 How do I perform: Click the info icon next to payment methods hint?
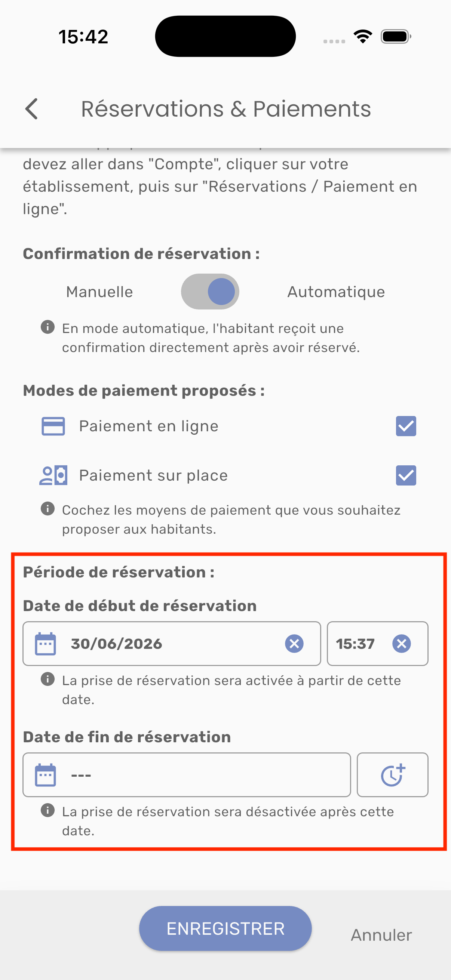coord(47,509)
